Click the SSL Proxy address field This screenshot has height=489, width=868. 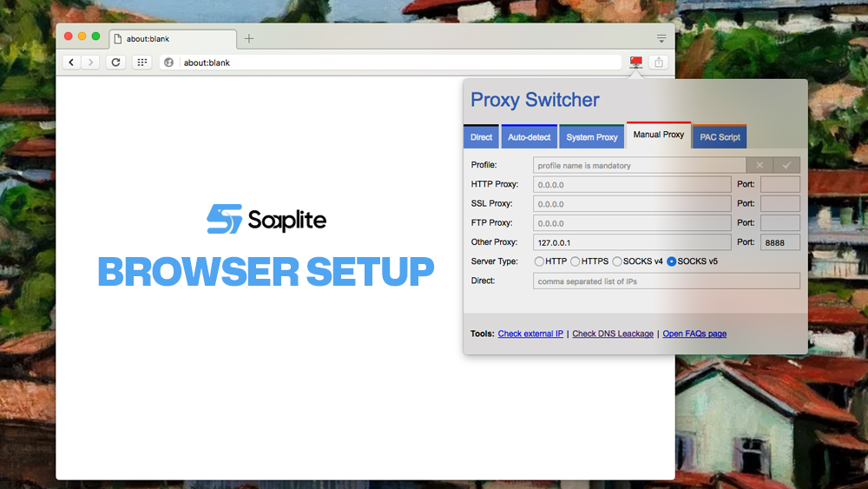click(x=632, y=204)
